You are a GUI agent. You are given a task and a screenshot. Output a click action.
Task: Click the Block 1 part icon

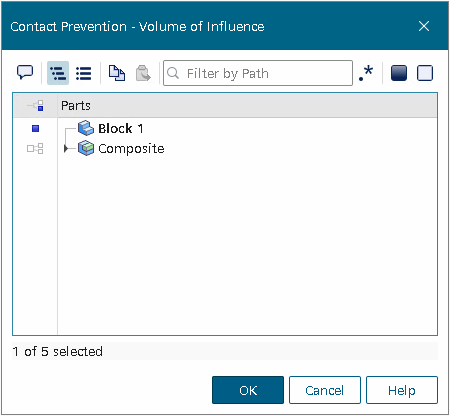[86, 128]
